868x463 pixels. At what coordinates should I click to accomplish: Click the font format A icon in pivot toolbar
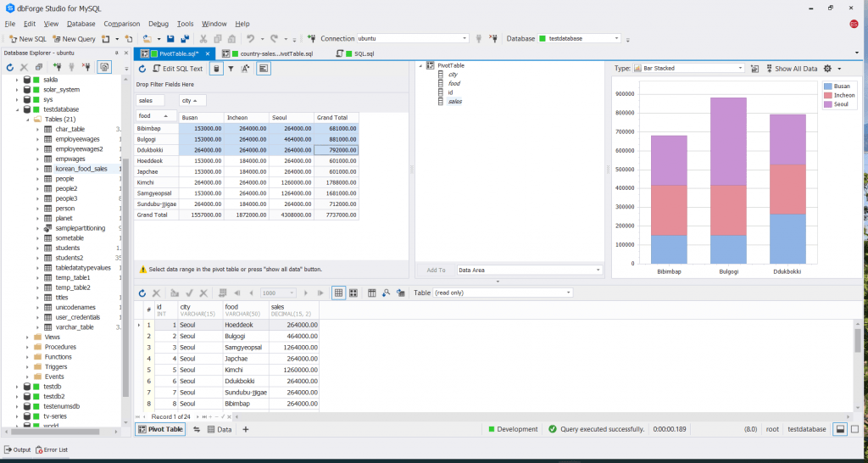(246, 69)
